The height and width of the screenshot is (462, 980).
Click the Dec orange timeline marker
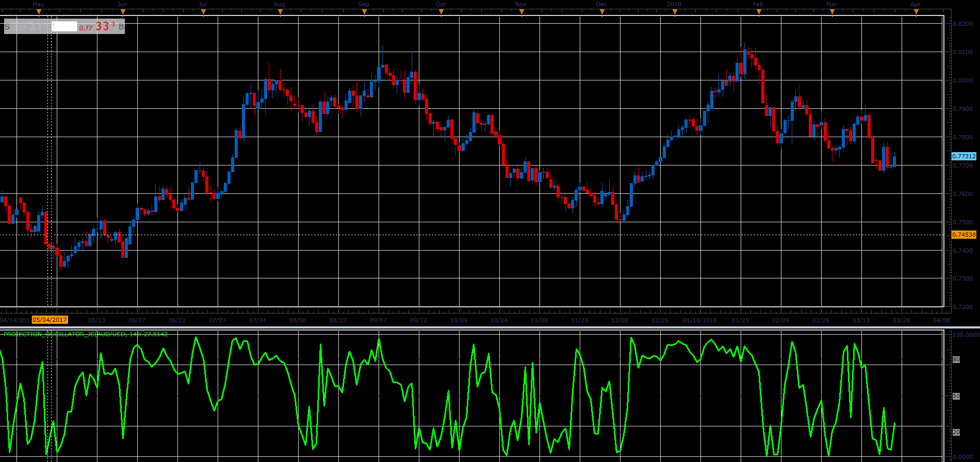602,13
